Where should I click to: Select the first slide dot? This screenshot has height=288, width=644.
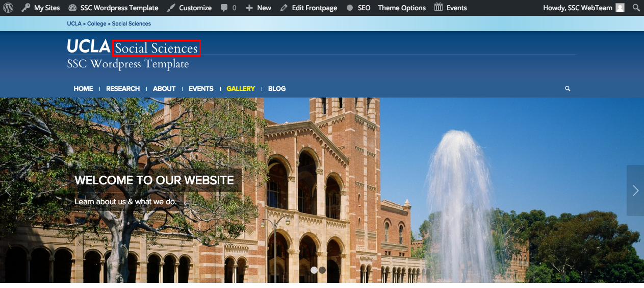pos(314,270)
